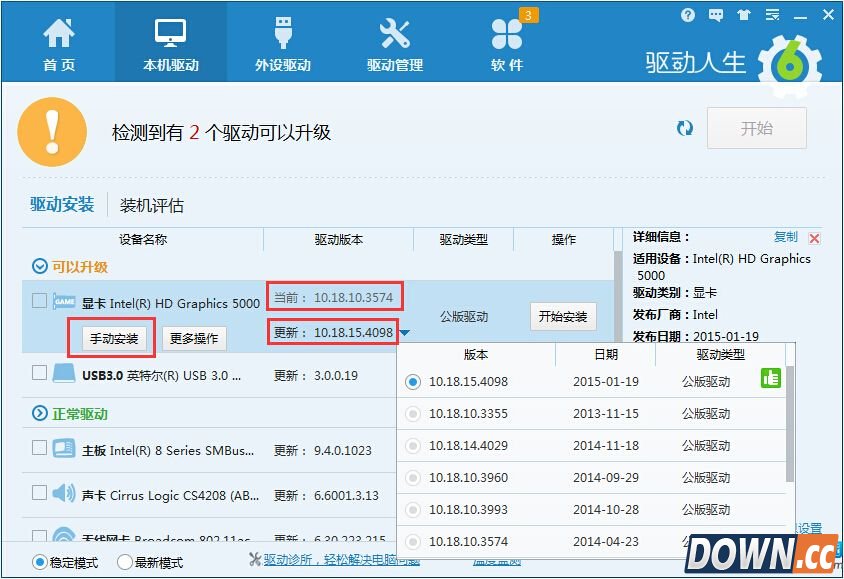Open the feedback chat bubble icon
This screenshot has height=579, width=844.
click(715, 15)
